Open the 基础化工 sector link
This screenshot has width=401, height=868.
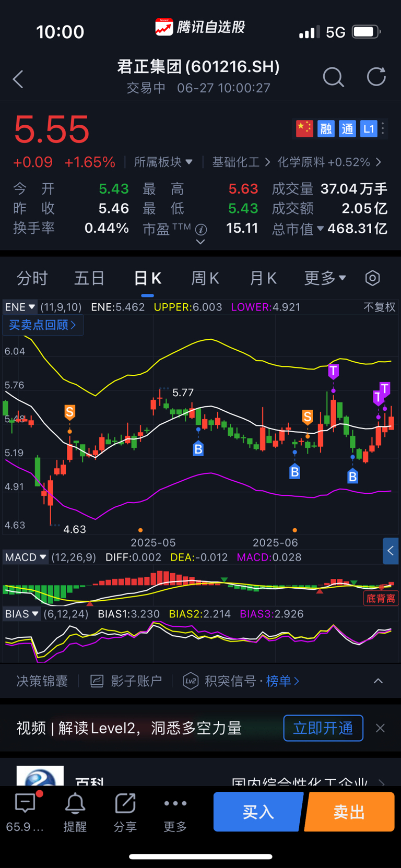[241, 162]
